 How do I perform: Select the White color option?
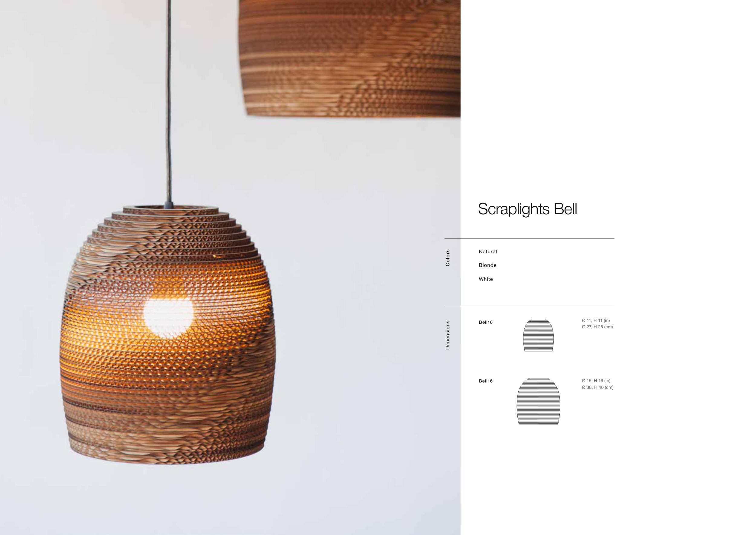[486, 279]
